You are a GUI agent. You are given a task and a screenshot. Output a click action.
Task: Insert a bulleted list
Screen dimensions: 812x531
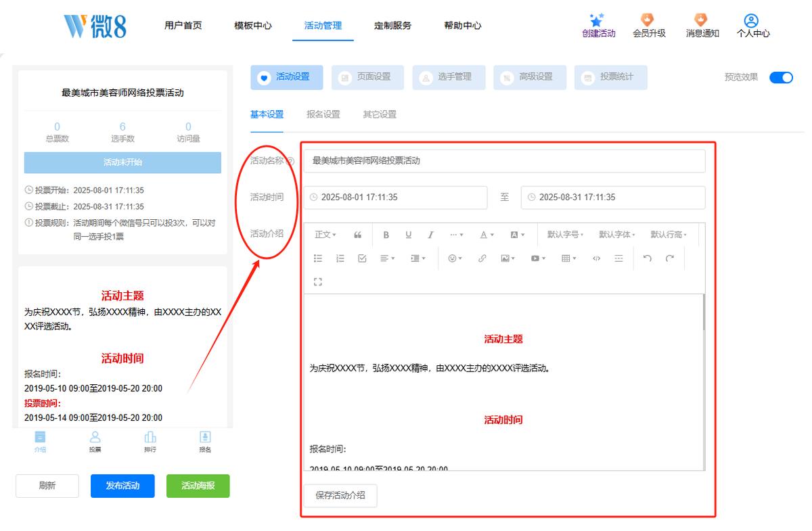coord(318,258)
